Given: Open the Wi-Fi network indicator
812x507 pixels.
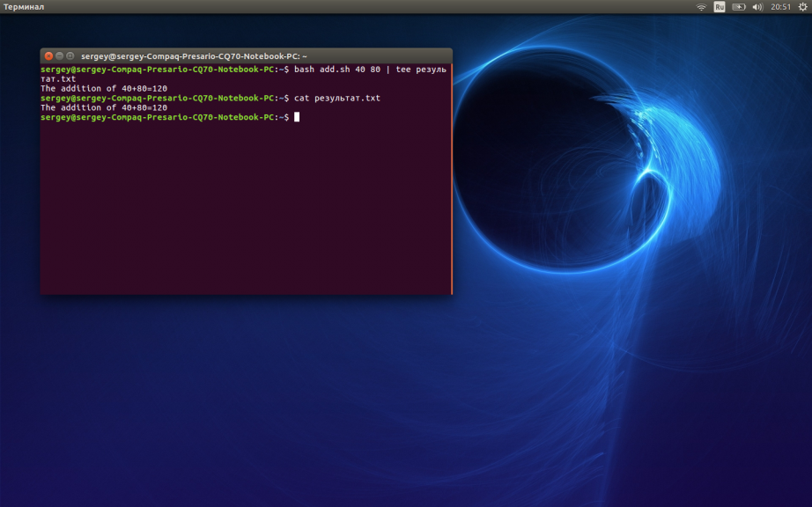Looking at the screenshot, I should point(701,7).
